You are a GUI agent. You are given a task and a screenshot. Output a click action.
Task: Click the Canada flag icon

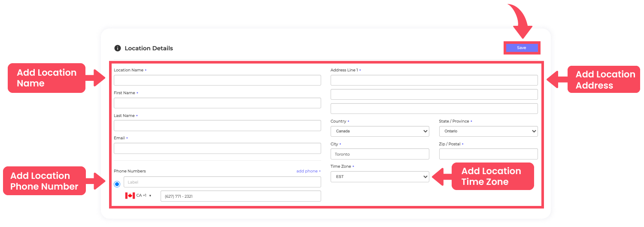click(x=130, y=196)
